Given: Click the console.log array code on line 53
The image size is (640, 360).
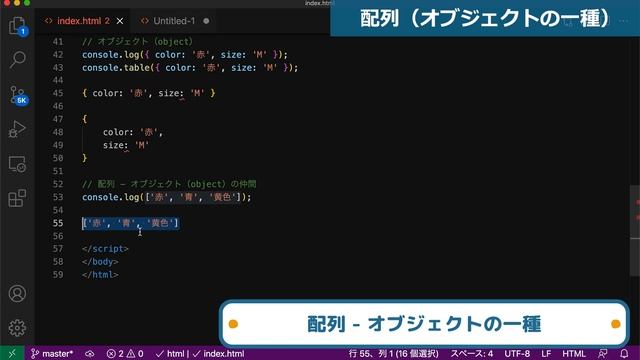Looking at the screenshot, I should coord(167,197).
